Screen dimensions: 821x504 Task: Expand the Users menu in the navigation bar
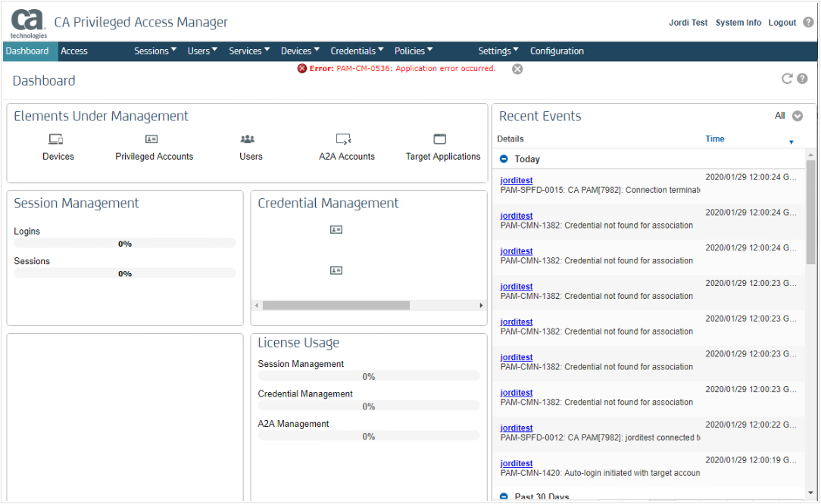(x=203, y=51)
